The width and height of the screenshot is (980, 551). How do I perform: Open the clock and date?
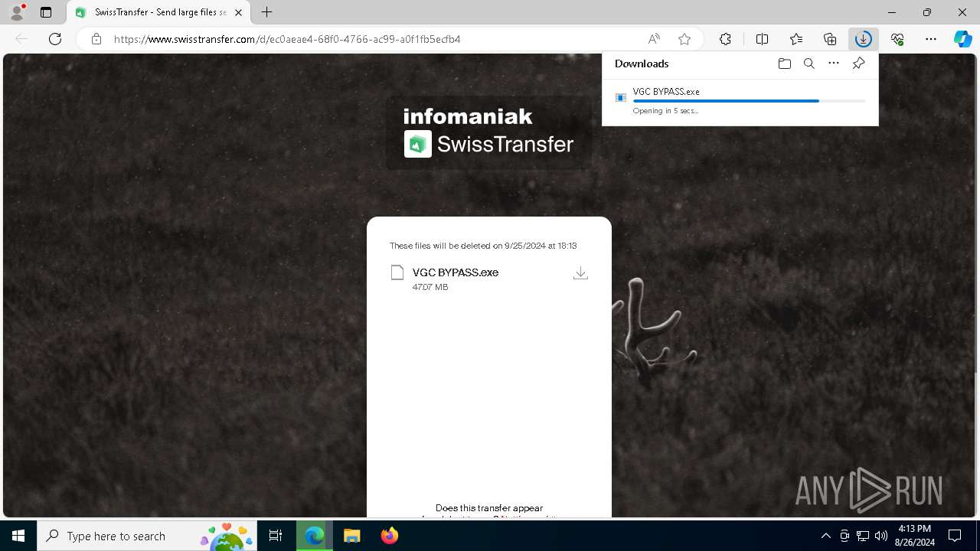point(915,536)
